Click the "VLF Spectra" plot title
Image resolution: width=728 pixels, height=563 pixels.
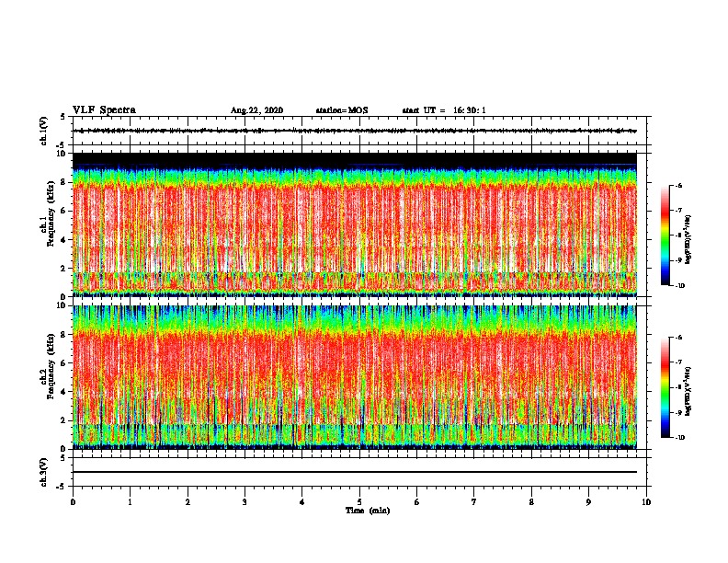coord(104,110)
